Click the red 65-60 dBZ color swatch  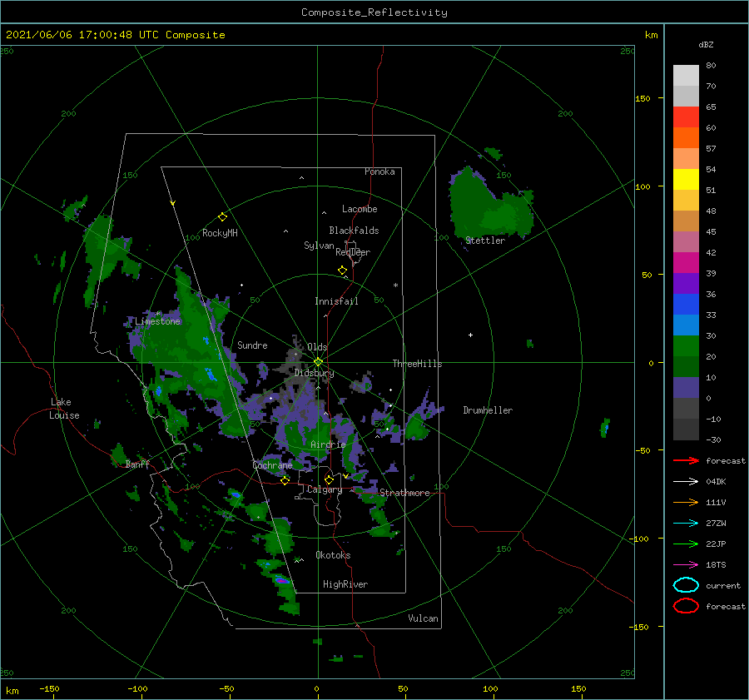(686, 117)
